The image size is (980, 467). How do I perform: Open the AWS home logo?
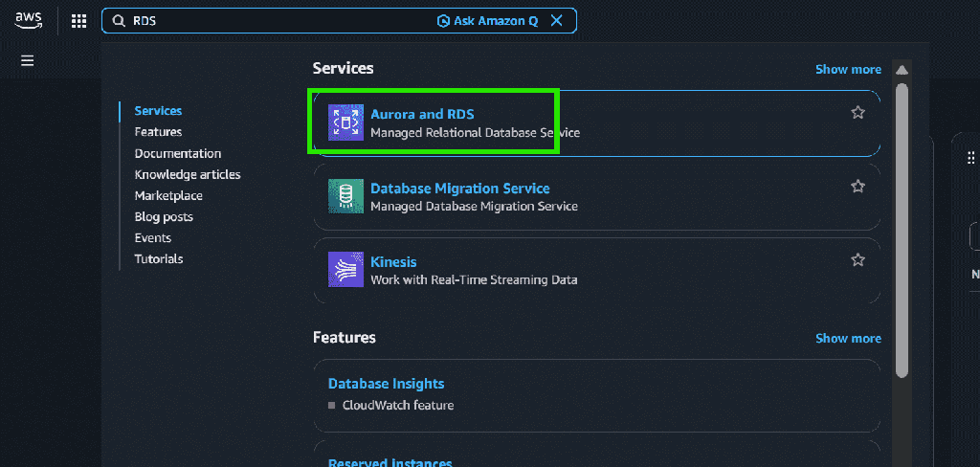pos(28,21)
